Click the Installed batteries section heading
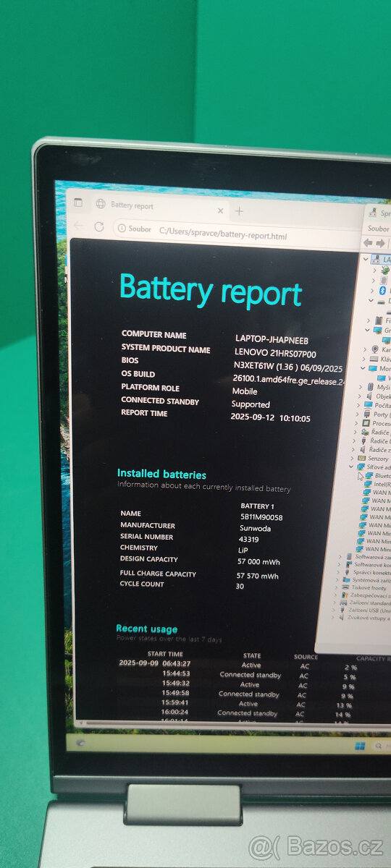This screenshot has width=391, height=868. point(161,475)
